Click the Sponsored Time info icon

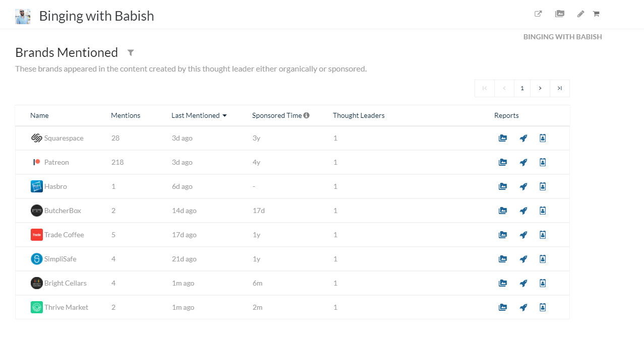coord(307,115)
